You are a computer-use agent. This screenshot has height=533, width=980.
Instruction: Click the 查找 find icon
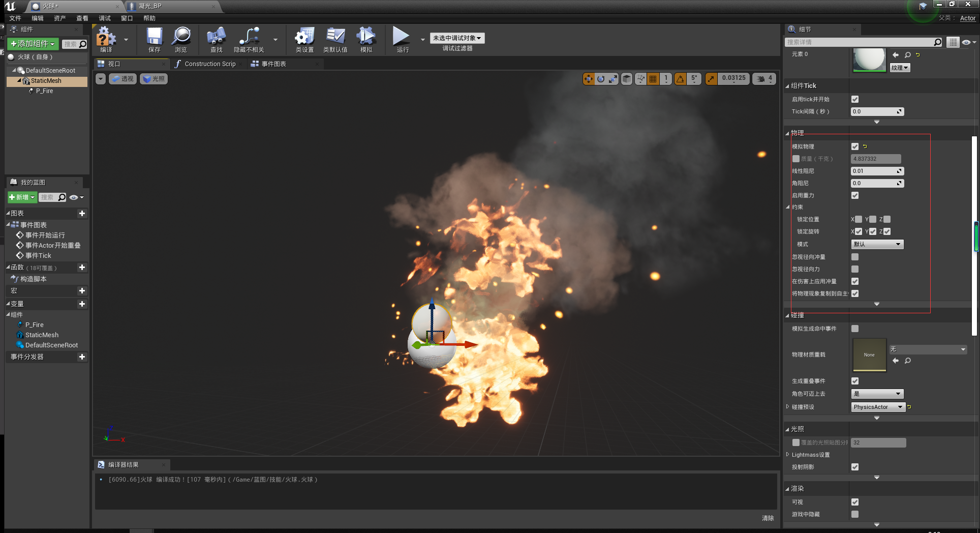(x=217, y=40)
